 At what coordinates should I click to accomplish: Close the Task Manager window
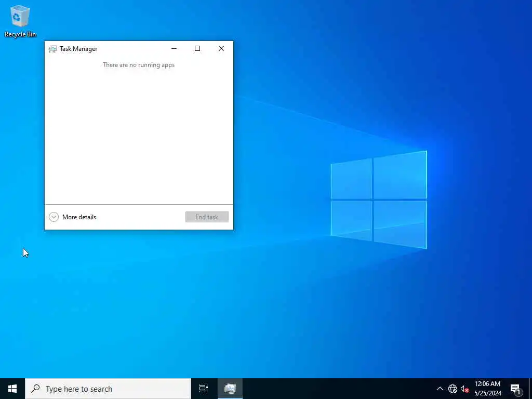point(221,48)
